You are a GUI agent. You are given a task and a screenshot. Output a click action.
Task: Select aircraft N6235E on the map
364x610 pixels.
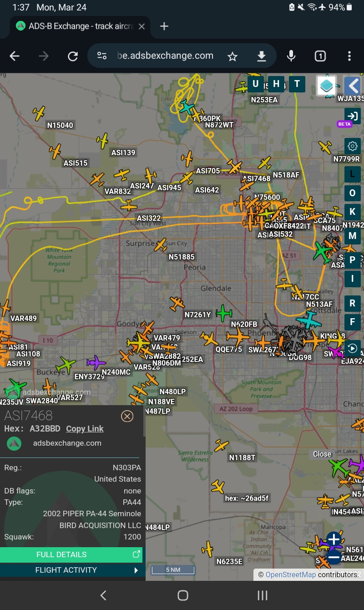tap(208, 549)
